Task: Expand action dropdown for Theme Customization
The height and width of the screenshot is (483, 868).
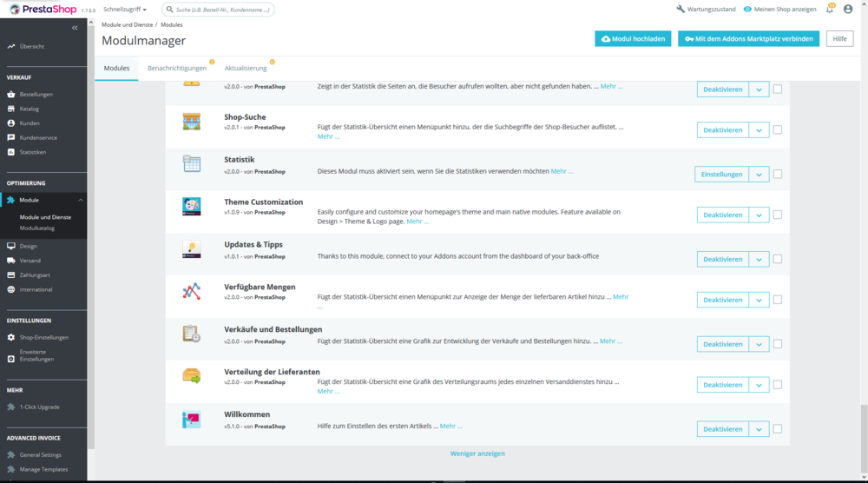Action: point(759,215)
